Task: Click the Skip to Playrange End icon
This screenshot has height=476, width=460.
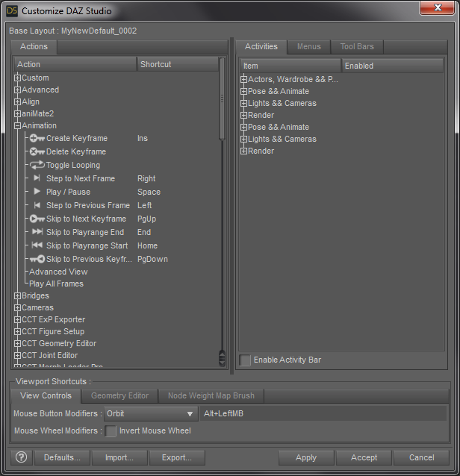Action: (x=37, y=231)
